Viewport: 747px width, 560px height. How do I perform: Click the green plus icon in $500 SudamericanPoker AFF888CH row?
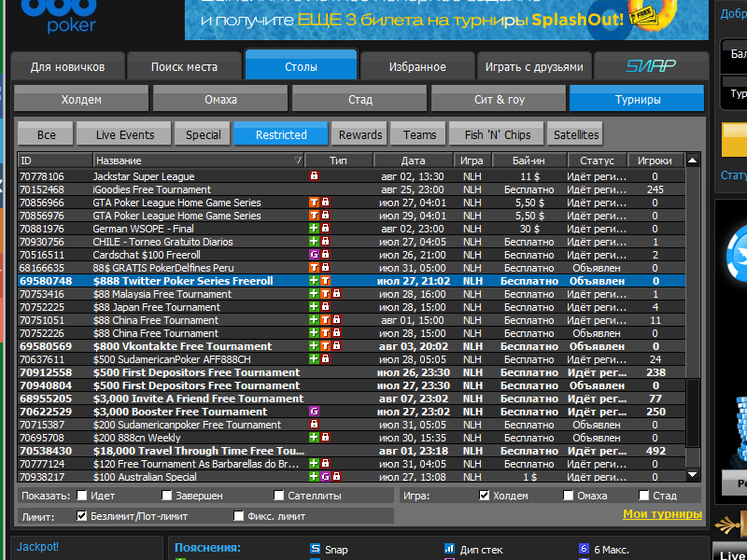314,358
